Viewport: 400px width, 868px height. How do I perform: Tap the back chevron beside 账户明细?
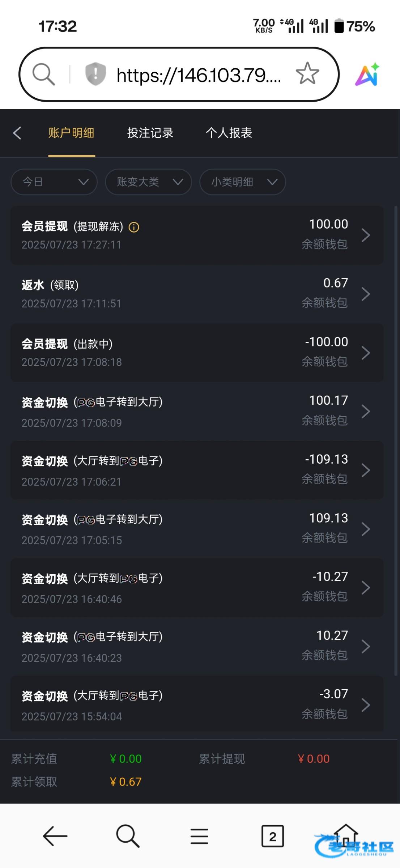[17, 133]
